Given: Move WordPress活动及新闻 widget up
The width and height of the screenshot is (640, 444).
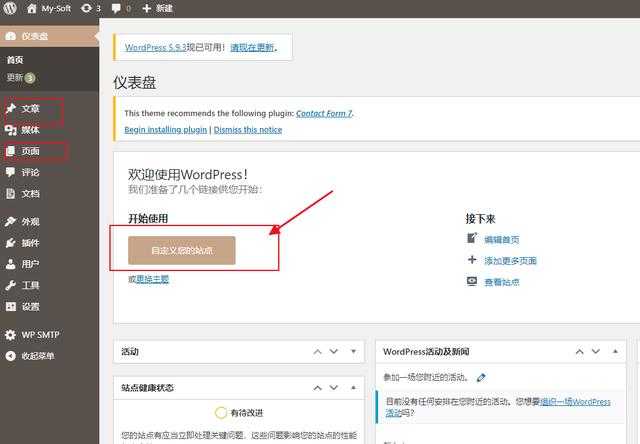Looking at the screenshot, I should (580, 352).
